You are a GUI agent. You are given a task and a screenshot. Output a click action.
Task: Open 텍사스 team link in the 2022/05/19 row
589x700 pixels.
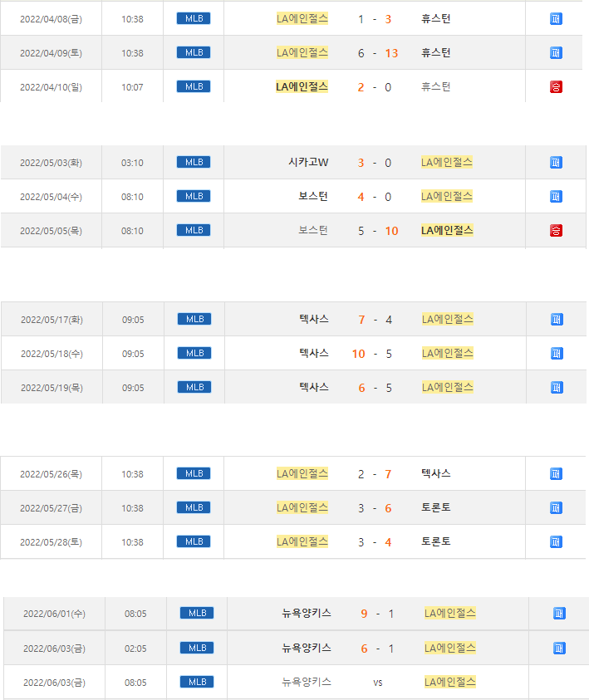314,387
